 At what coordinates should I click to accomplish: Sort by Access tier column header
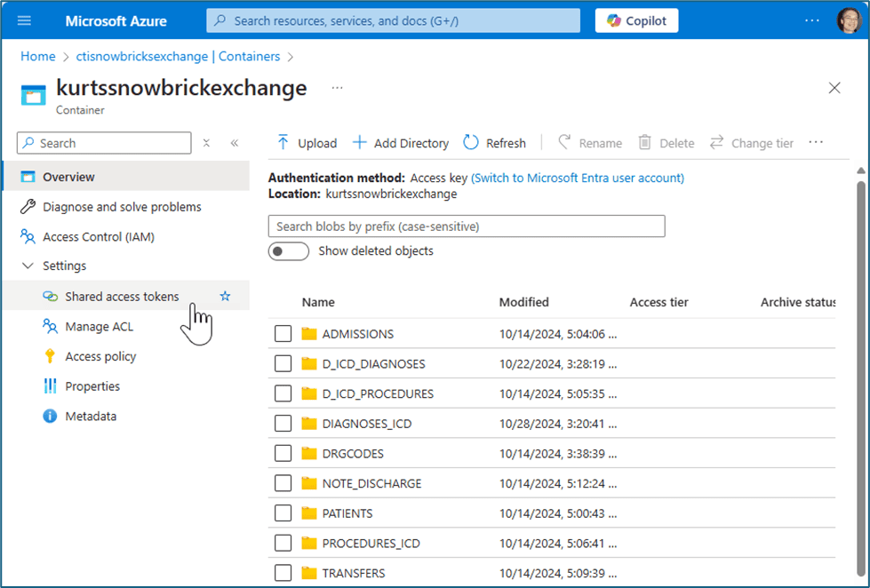(658, 302)
